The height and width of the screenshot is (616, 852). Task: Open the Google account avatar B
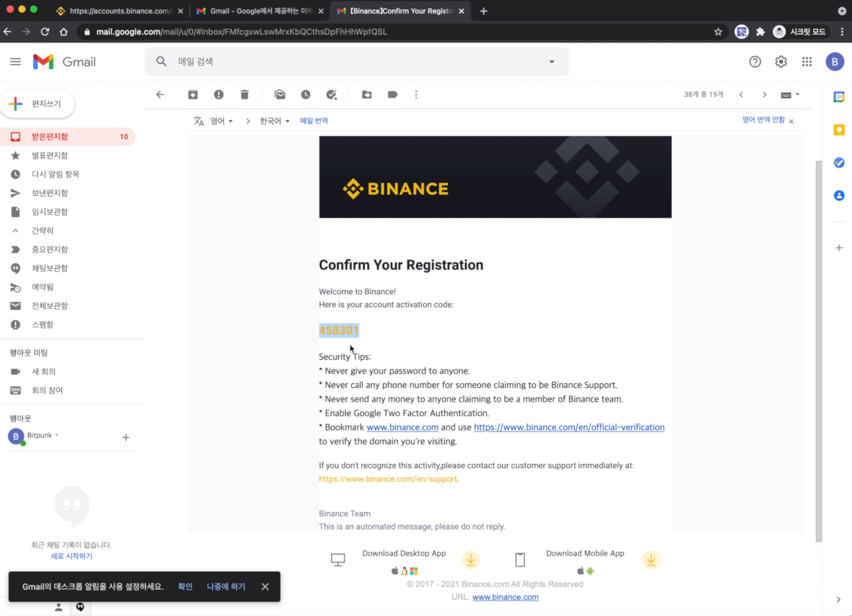point(835,62)
